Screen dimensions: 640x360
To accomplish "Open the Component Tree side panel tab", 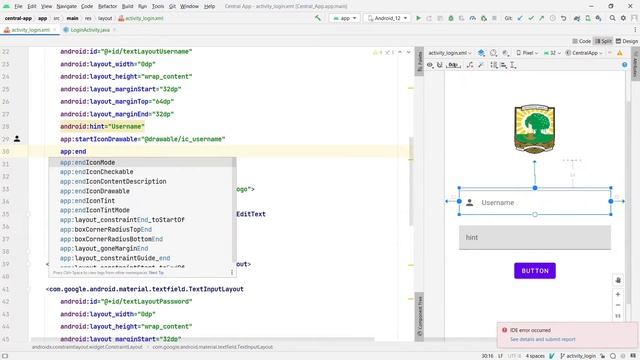I will [419, 316].
